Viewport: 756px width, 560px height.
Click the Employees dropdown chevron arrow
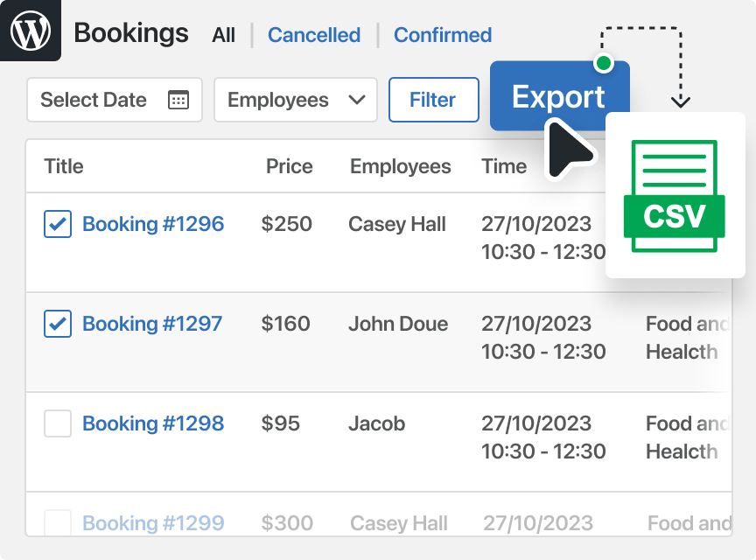[x=357, y=100]
